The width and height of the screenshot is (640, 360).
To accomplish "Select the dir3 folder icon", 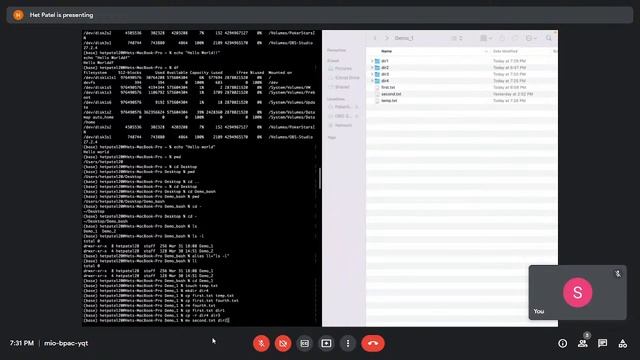I will click(378, 74).
